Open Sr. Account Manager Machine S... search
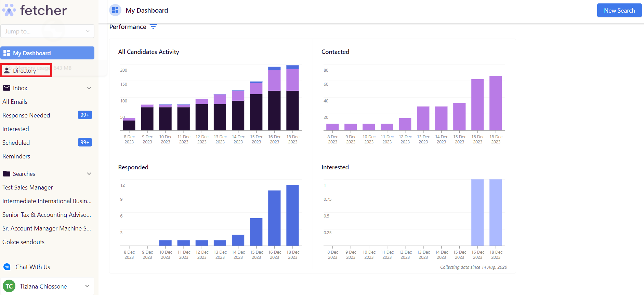This screenshot has height=295, width=644. 47,228
